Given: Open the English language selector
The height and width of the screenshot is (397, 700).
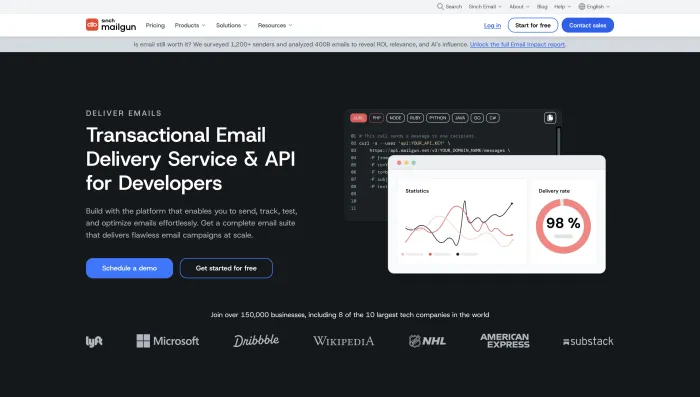Looking at the screenshot, I should tap(594, 7).
